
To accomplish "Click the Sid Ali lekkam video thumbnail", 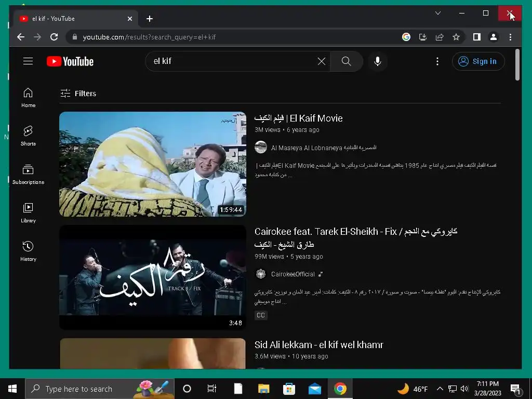I will point(153,353).
